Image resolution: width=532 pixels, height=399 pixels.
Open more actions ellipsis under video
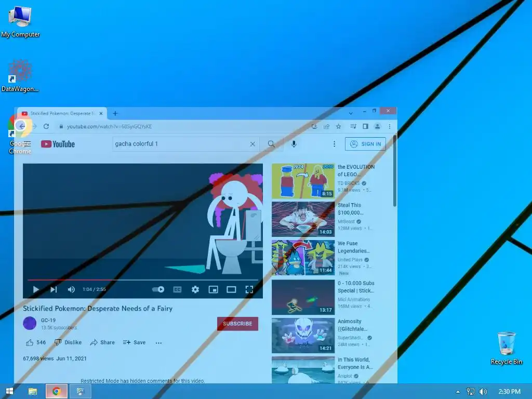tap(158, 343)
